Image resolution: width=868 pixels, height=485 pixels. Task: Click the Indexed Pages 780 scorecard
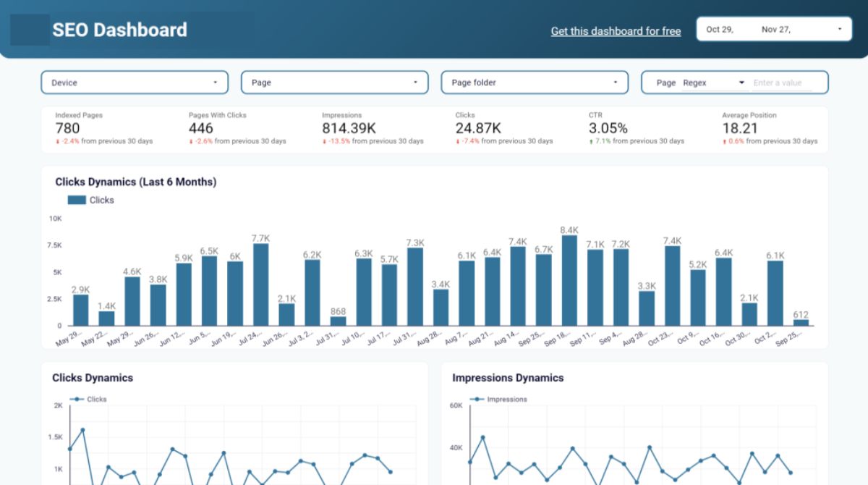point(105,128)
